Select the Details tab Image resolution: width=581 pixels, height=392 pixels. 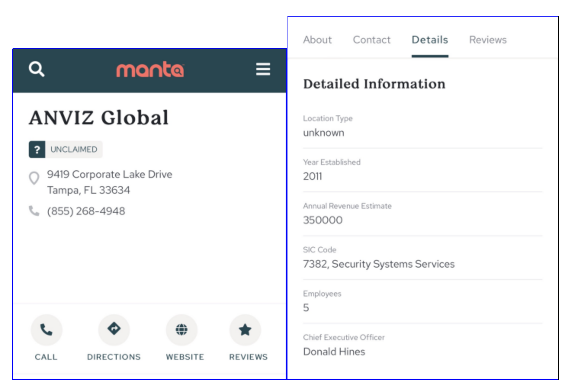pyautogui.click(x=430, y=40)
